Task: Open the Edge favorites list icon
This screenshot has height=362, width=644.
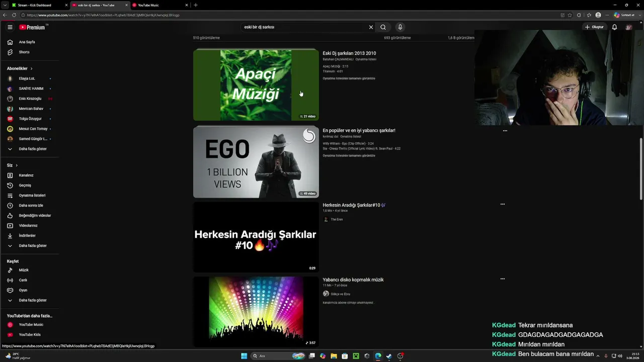Action: pos(589,15)
